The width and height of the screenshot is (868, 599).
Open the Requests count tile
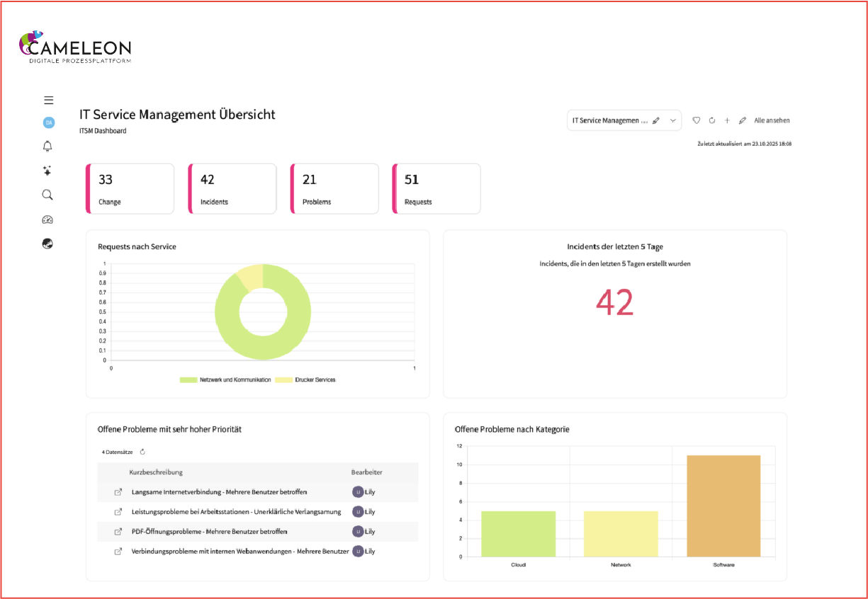point(436,189)
